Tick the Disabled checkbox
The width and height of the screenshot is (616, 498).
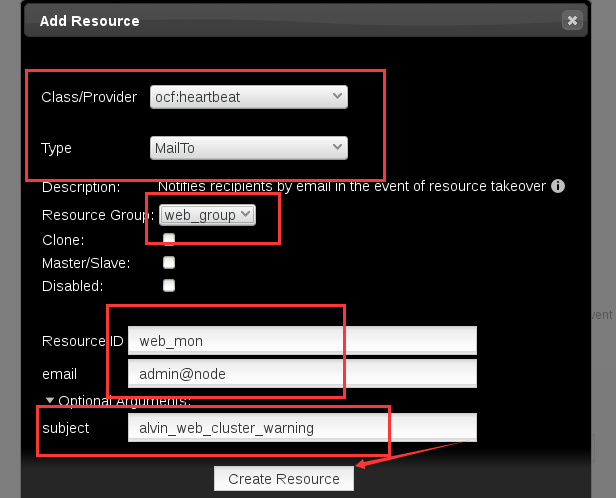169,286
